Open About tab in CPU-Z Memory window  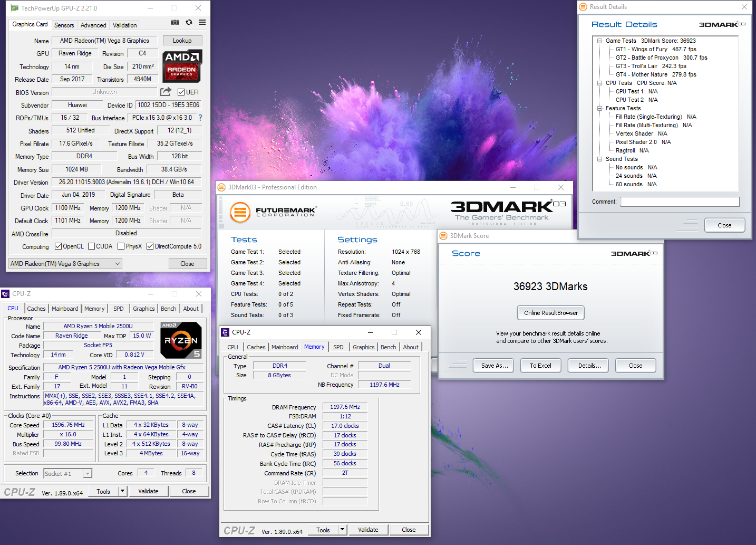tap(411, 347)
